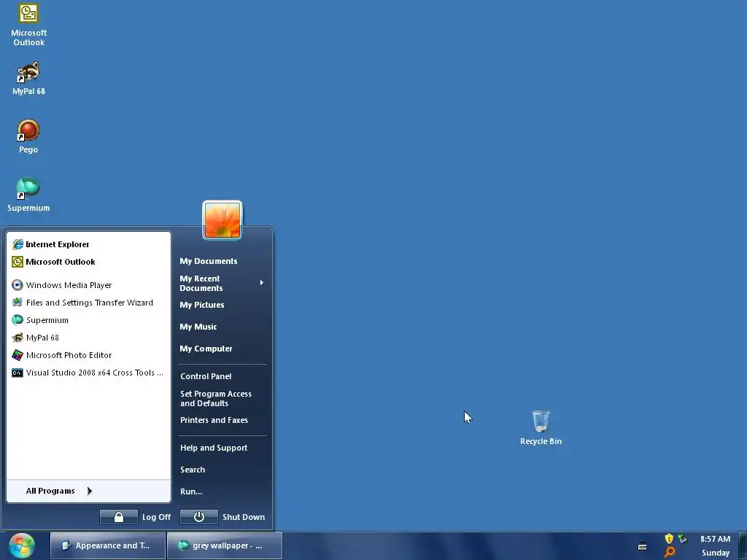Click the Start orb button
Viewport: 747px width, 560px height.
21,545
